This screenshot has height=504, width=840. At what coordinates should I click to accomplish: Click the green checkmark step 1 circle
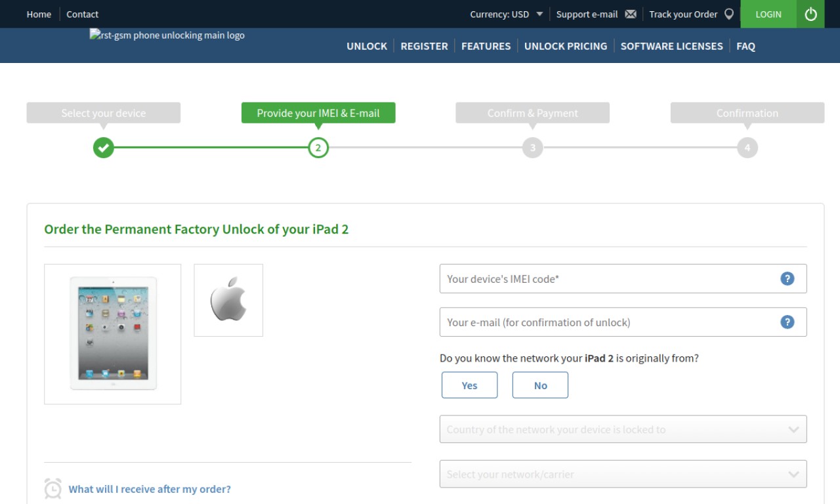[x=104, y=148]
